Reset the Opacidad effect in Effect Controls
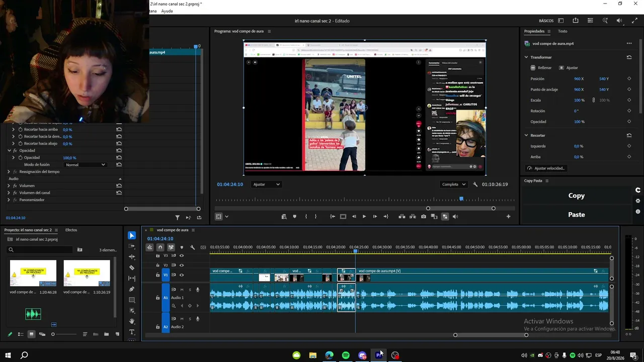644x362 pixels. click(119, 151)
